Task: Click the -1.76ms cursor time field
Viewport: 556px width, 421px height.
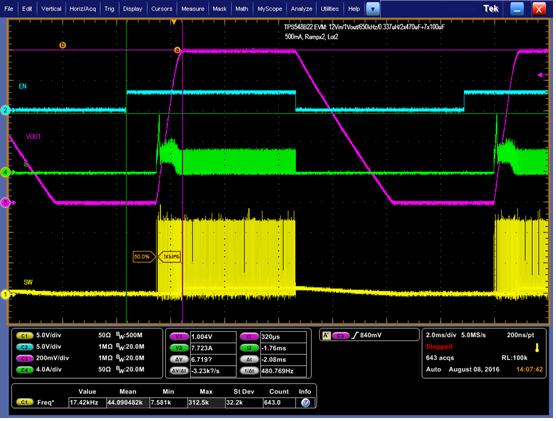Action: point(283,348)
